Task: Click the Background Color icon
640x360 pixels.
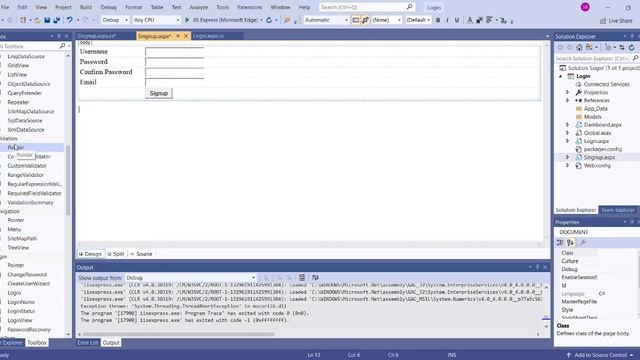Action: [x=479, y=20]
